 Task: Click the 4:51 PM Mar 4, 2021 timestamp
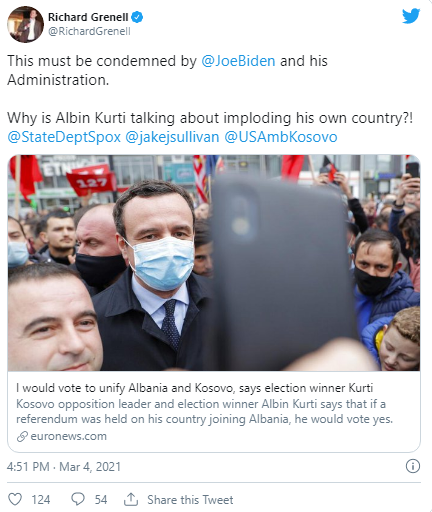[64, 466]
